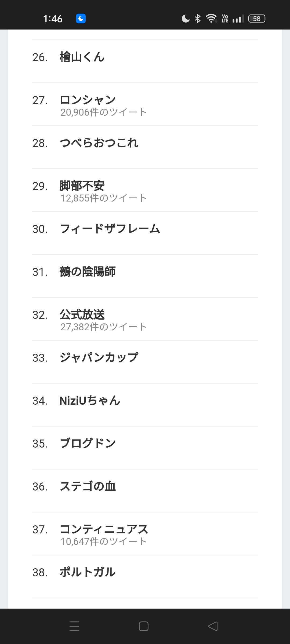Open trend ロンシャン

[x=88, y=100]
